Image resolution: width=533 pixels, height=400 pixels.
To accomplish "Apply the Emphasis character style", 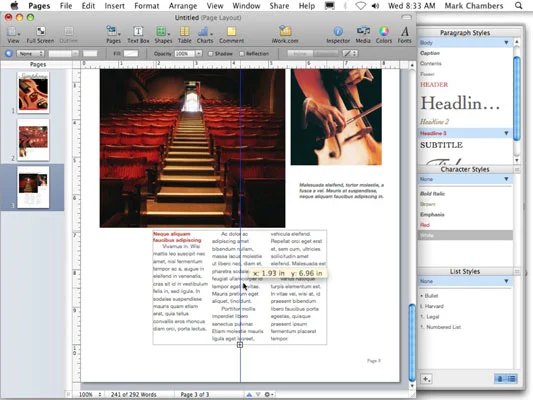I will (x=432, y=214).
